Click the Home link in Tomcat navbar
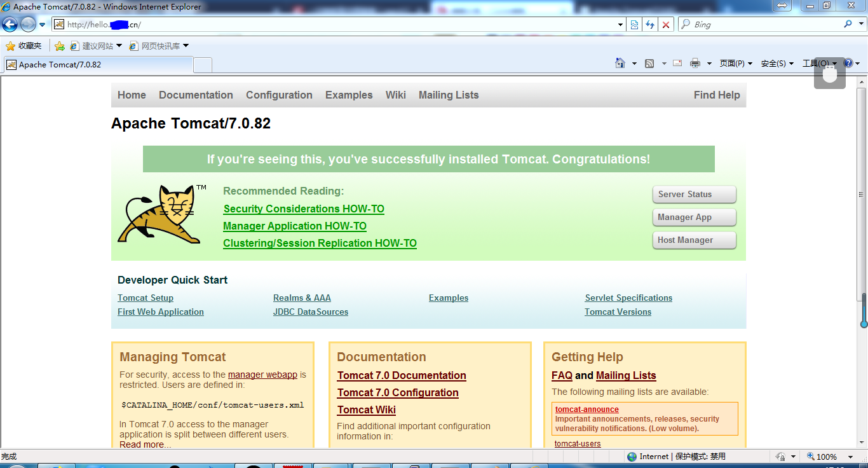 click(x=132, y=95)
